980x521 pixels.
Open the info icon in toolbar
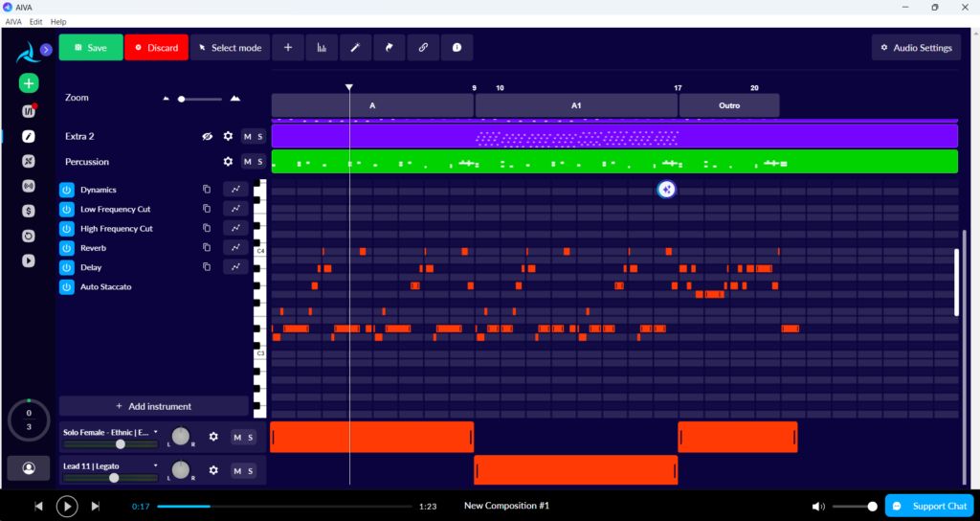(457, 48)
